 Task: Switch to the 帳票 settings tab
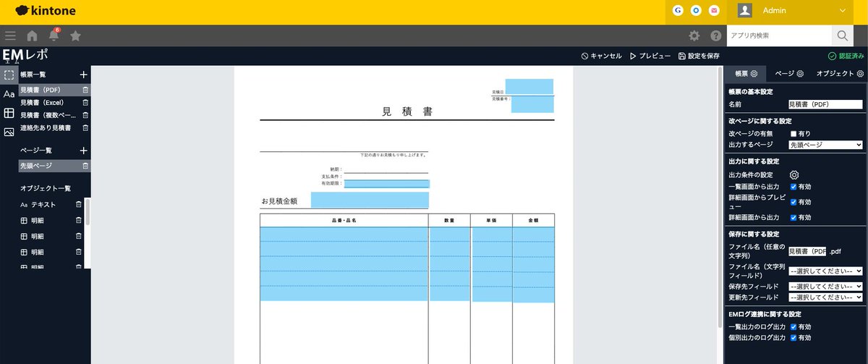(x=746, y=74)
